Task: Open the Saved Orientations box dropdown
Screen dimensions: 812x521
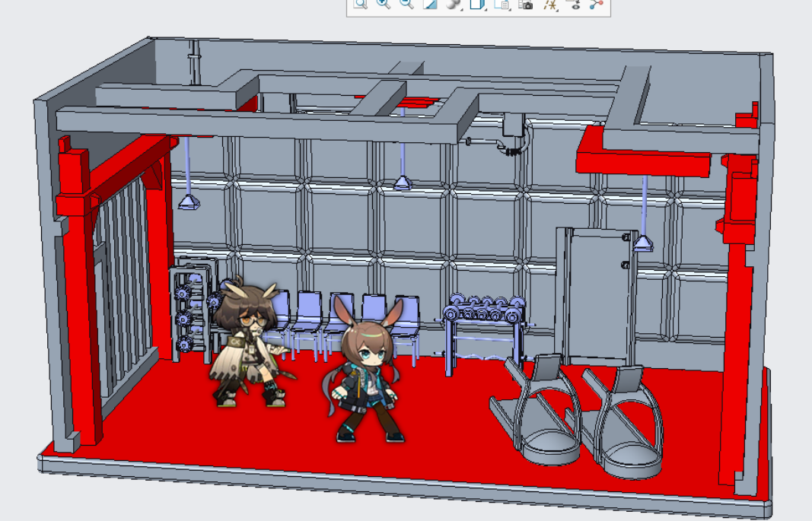Action: pyautogui.click(x=477, y=4)
